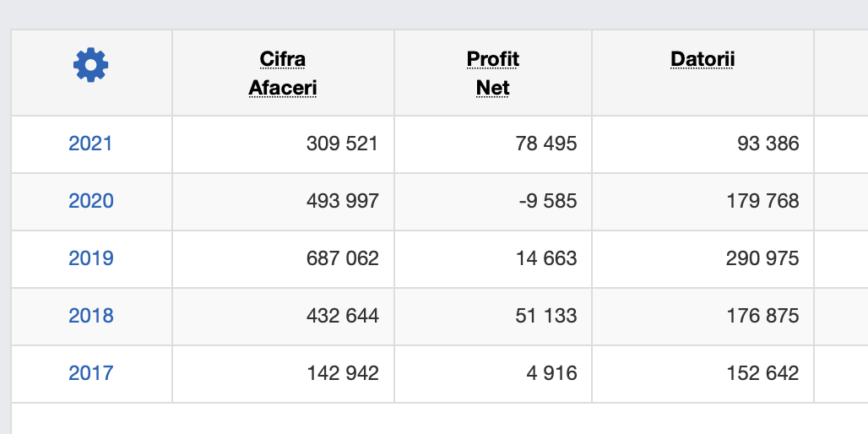Select the 687 062 turnover cell
The image size is (868, 434).
click(x=342, y=258)
